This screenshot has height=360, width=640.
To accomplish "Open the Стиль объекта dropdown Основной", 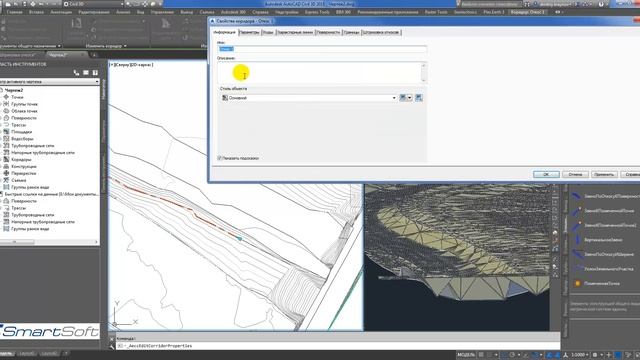I will pyautogui.click(x=309, y=98).
